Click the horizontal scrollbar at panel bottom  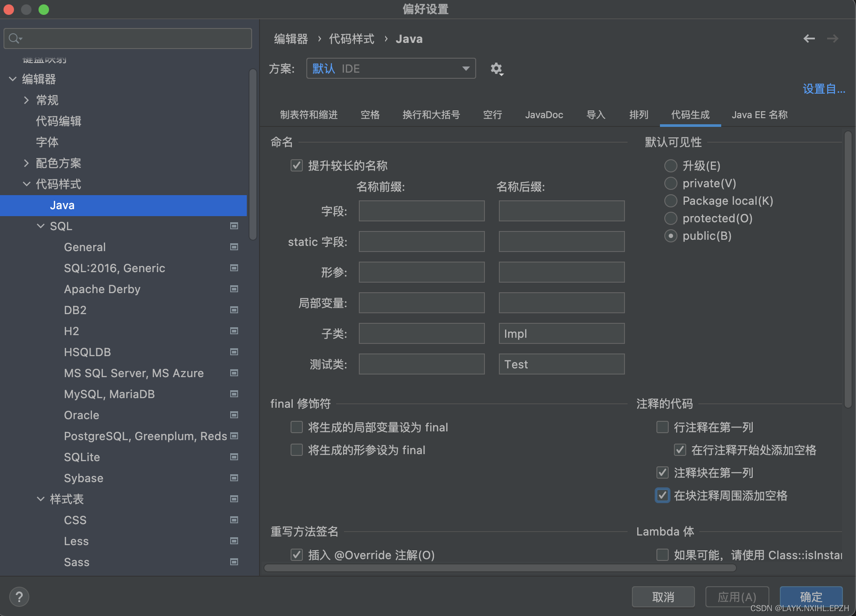[500, 568]
